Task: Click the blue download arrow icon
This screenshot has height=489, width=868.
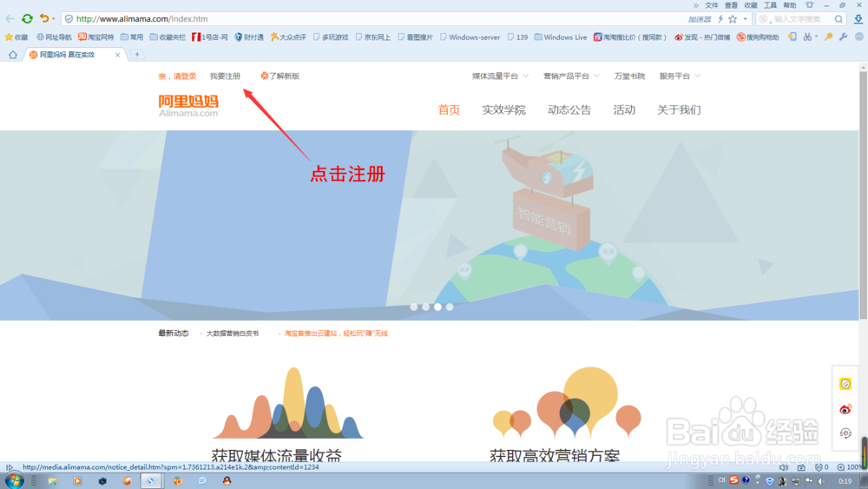Action: [x=858, y=19]
